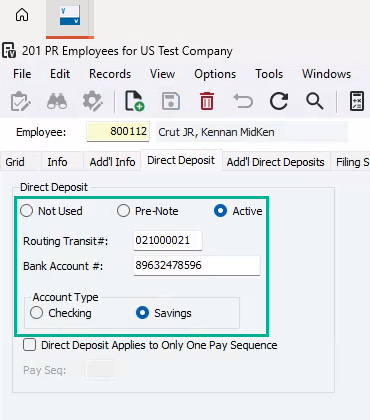Viewport: 370px width, 420px height.
Task: Refresh the record with circular arrow icon
Action: (279, 101)
